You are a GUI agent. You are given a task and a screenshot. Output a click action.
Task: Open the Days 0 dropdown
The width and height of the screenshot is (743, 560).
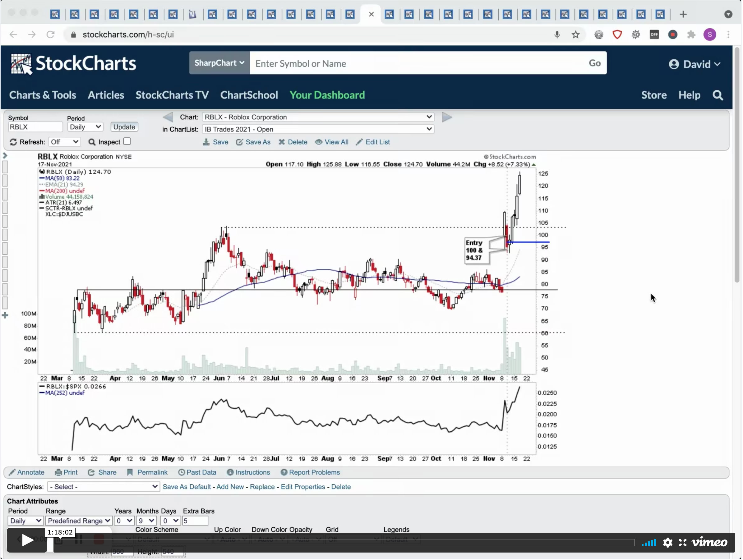click(170, 521)
